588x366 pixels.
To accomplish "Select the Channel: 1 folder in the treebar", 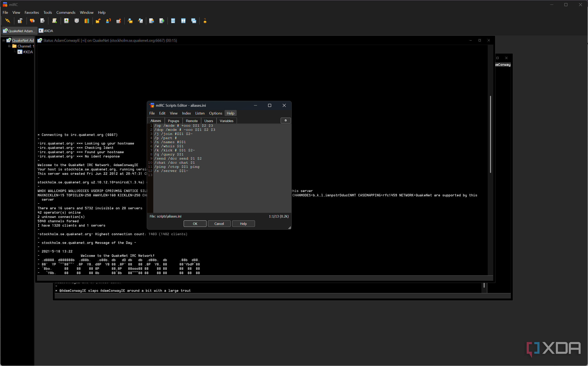I will (x=23, y=46).
